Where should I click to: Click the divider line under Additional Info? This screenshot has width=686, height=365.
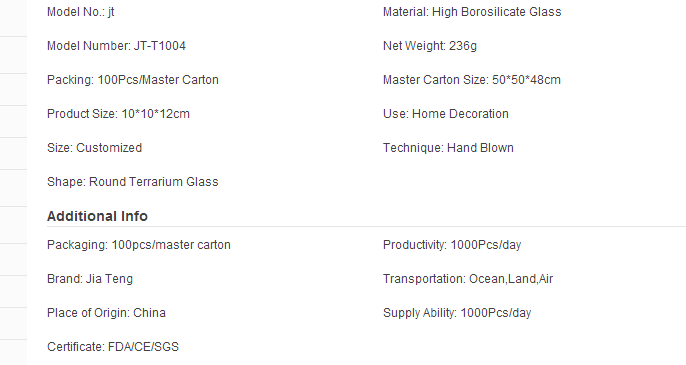click(366, 227)
